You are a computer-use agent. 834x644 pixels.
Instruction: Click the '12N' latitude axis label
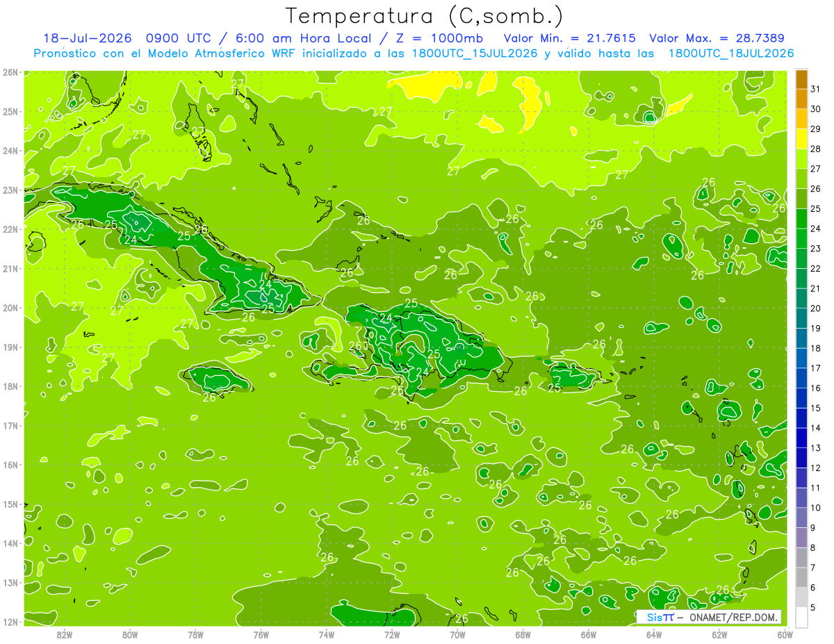tap(9, 621)
